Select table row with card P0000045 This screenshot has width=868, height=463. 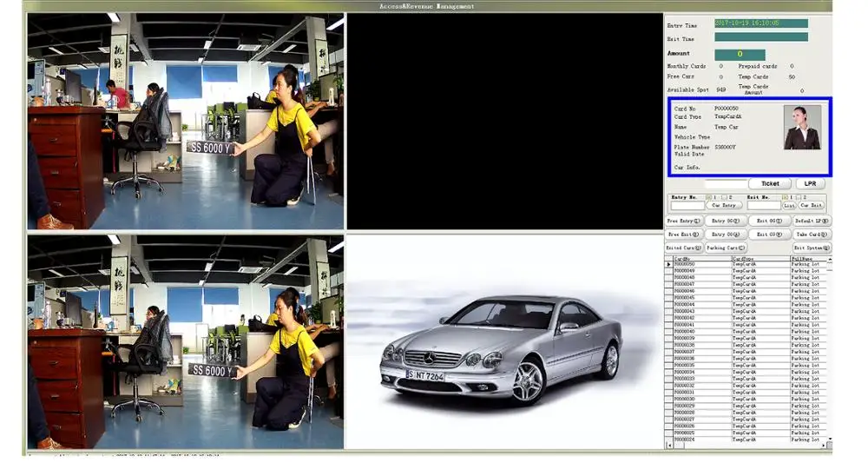(746, 298)
